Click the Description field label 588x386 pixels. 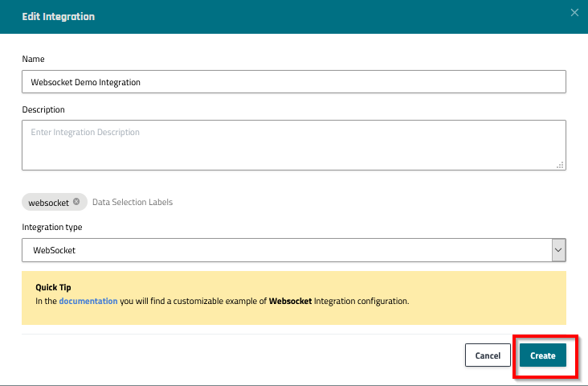(43, 109)
